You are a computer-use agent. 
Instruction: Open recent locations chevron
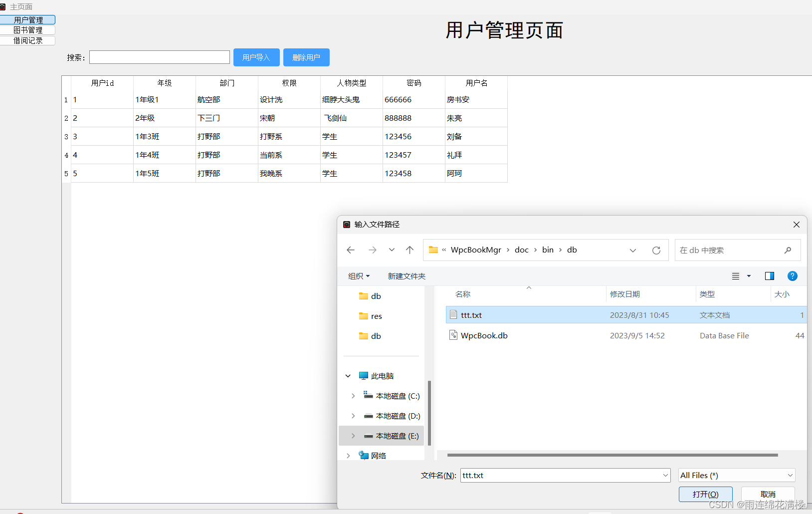point(392,250)
